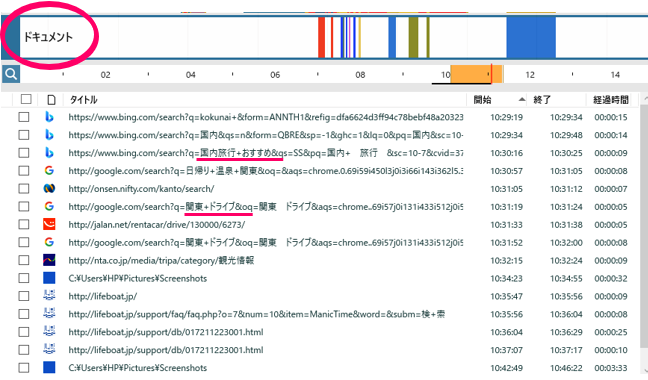Check the box for http://lifeboat.jp/ row
Screen dimensions: 648x380
(24, 296)
